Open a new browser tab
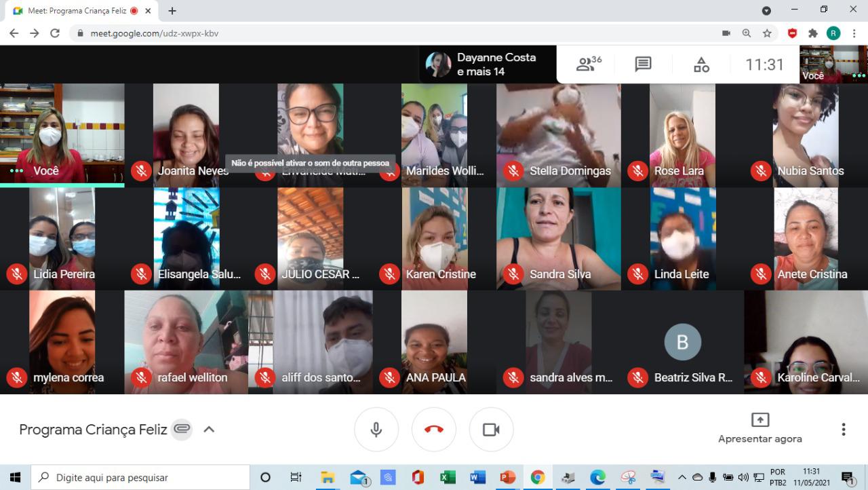 (172, 11)
